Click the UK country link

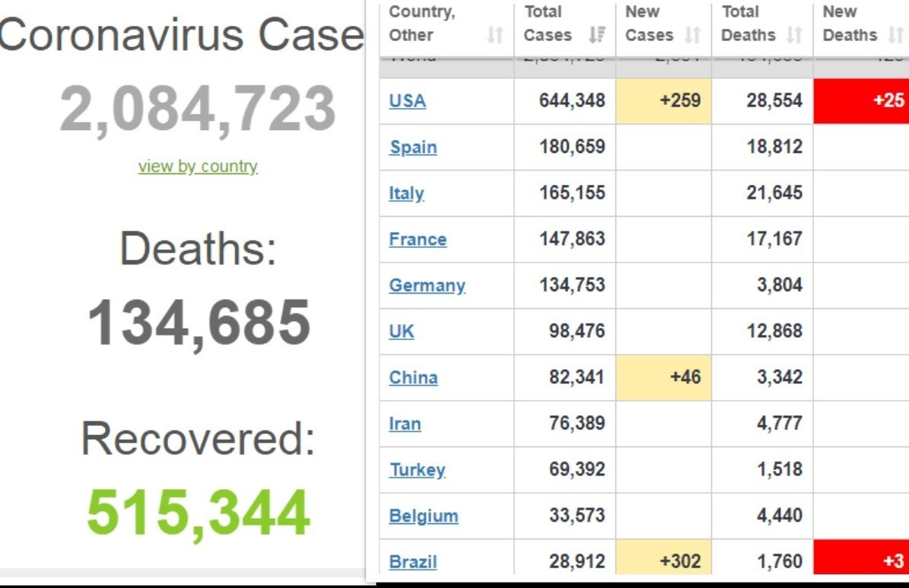click(402, 332)
